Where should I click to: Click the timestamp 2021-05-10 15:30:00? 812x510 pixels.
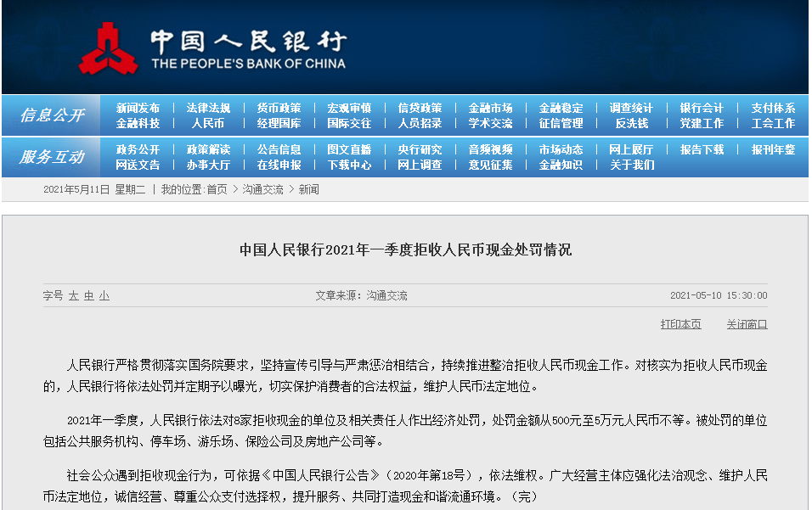point(719,295)
